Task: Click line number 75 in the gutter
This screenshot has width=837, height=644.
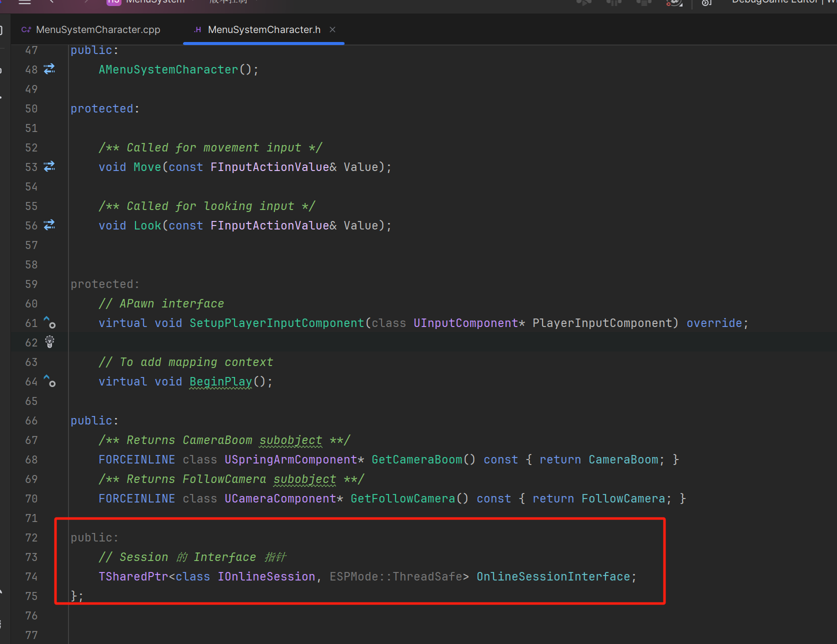Action: pyautogui.click(x=31, y=596)
